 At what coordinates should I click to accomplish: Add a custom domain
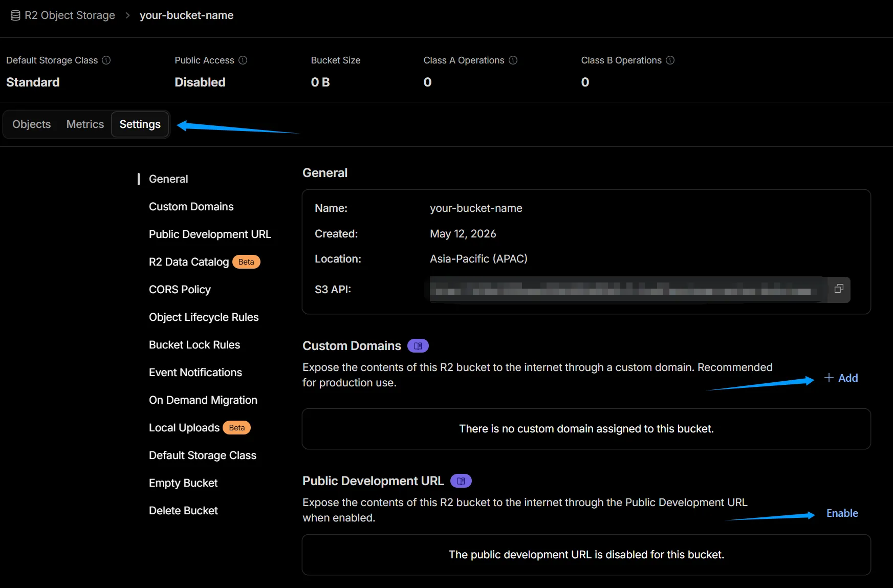pyautogui.click(x=841, y=378)
